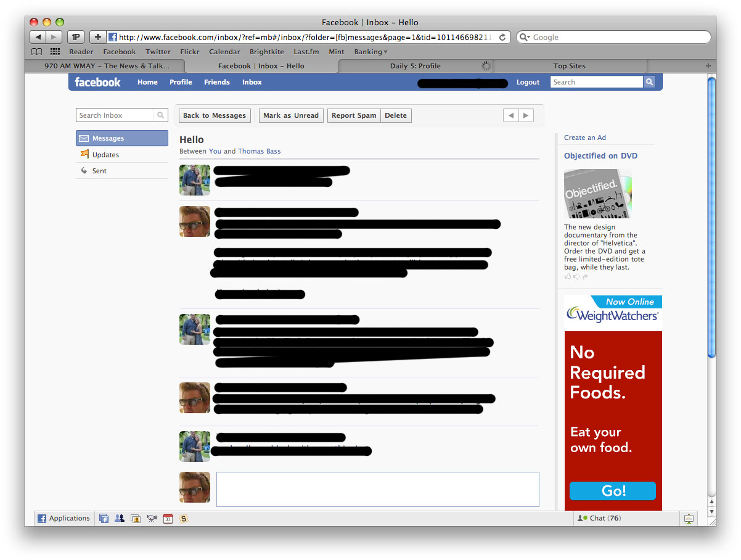Open Twitter bookmark in bookmarks bar

coord(158,52)
